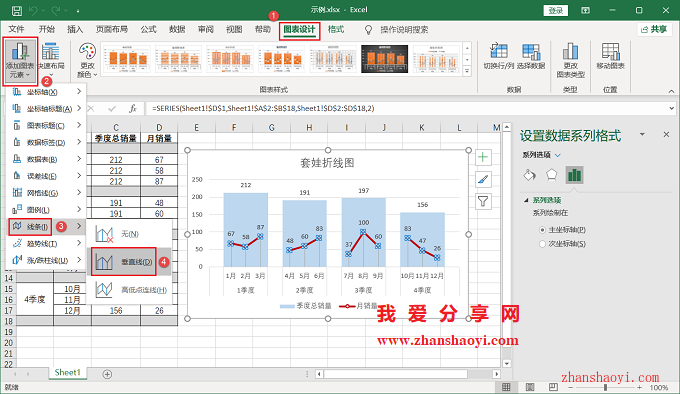Open the 更改颜色 palette button

[x=87, y=60]
